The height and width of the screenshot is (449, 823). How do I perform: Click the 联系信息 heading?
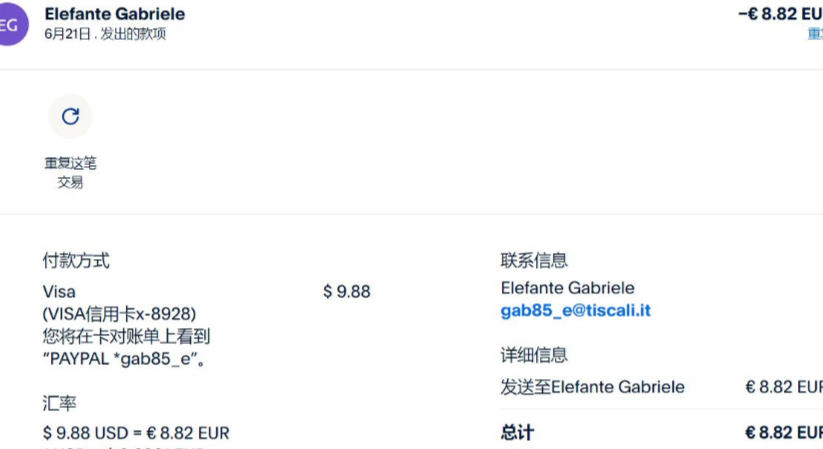[x=534, y=261]
